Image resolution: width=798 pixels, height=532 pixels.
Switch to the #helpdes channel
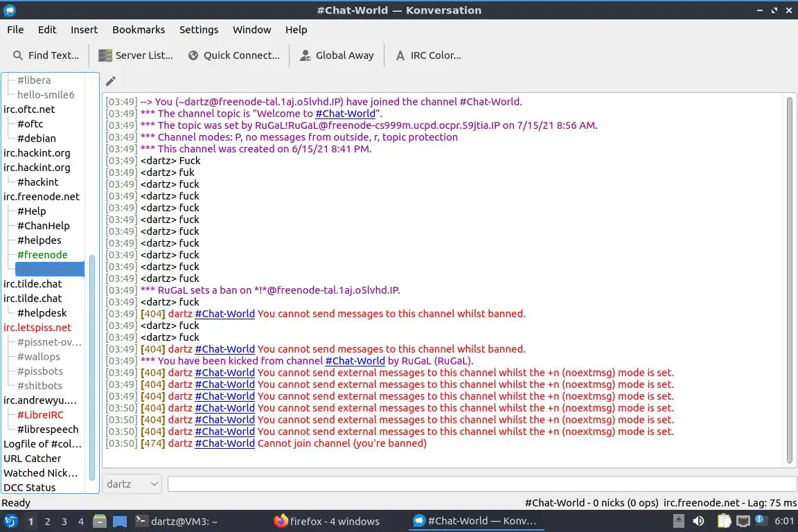point(39,240)
